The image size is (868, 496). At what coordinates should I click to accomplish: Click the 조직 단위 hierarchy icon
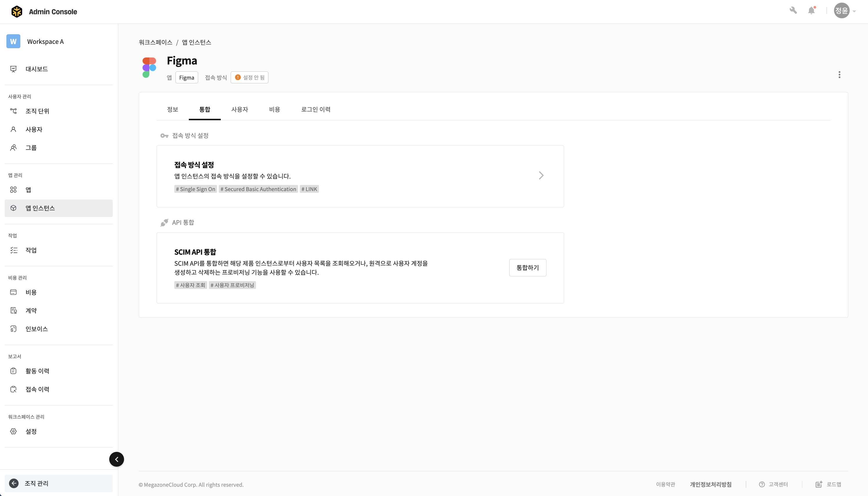13,111
